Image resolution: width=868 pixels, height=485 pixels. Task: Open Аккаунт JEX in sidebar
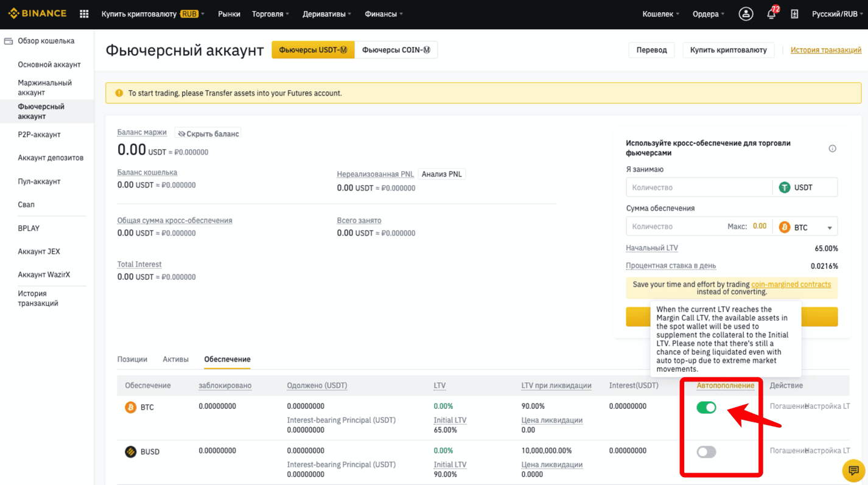click(39, 251)
